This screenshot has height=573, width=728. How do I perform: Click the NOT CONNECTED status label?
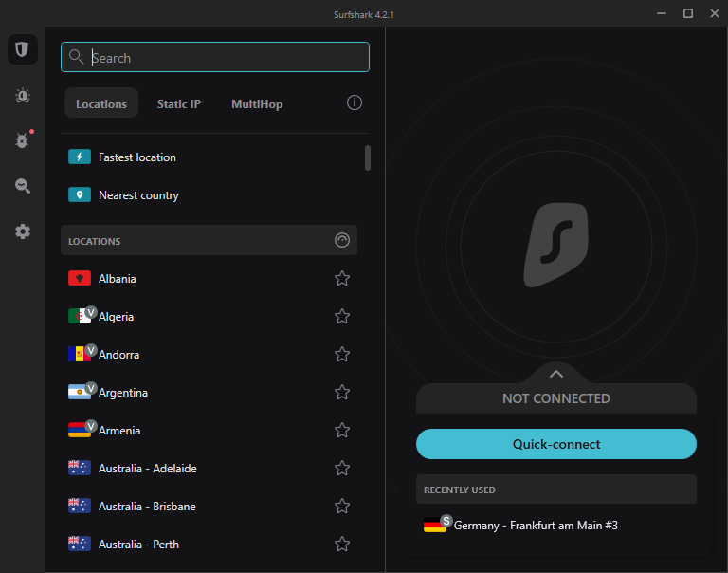pos(556,398)
